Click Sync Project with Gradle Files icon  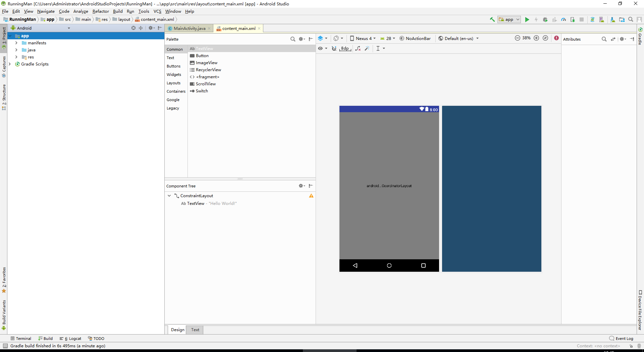592,19
